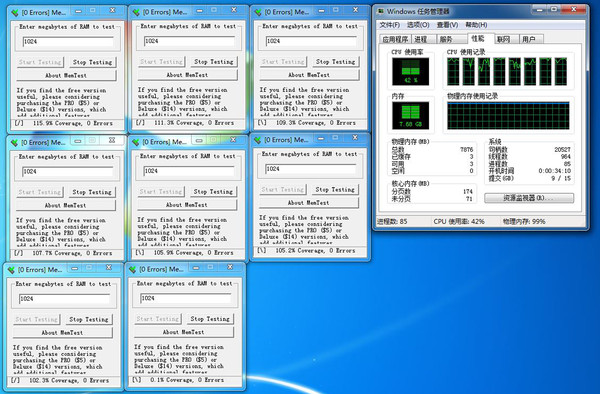Click the MemTest title icon of the 107.7% Coverage window

(15, 143)
